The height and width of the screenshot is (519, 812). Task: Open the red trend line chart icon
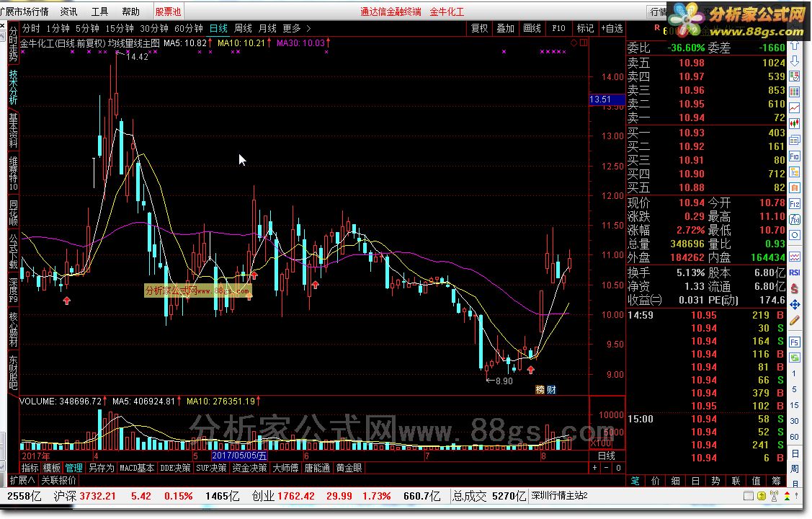click(x=795, y=107)
